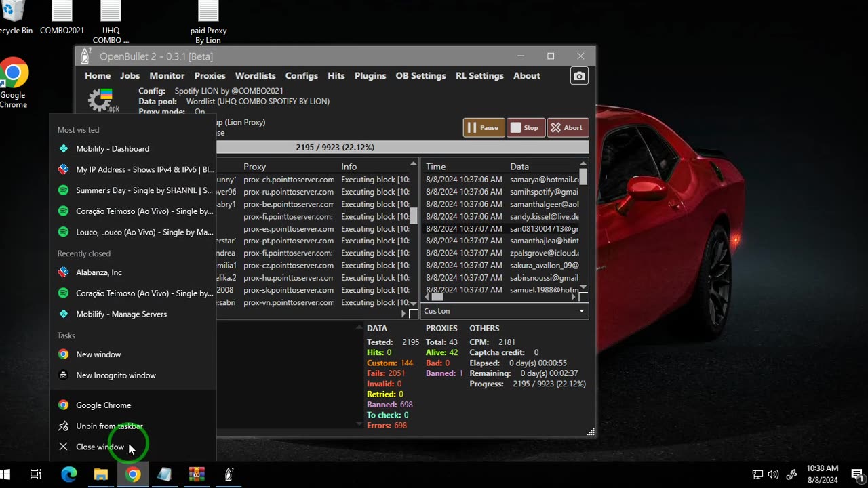Screen dimensions: 868x488
Task: Click the pen workspace tray icon
Action: coord(791,474)
